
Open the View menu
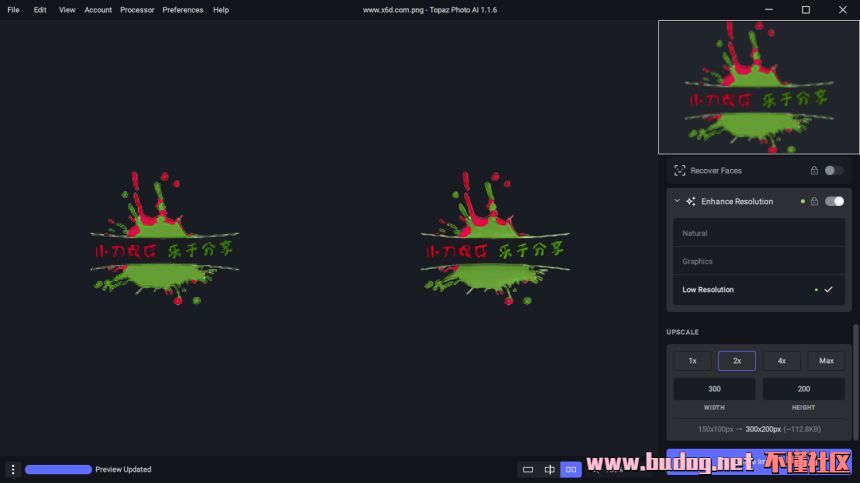pos(67,10)
